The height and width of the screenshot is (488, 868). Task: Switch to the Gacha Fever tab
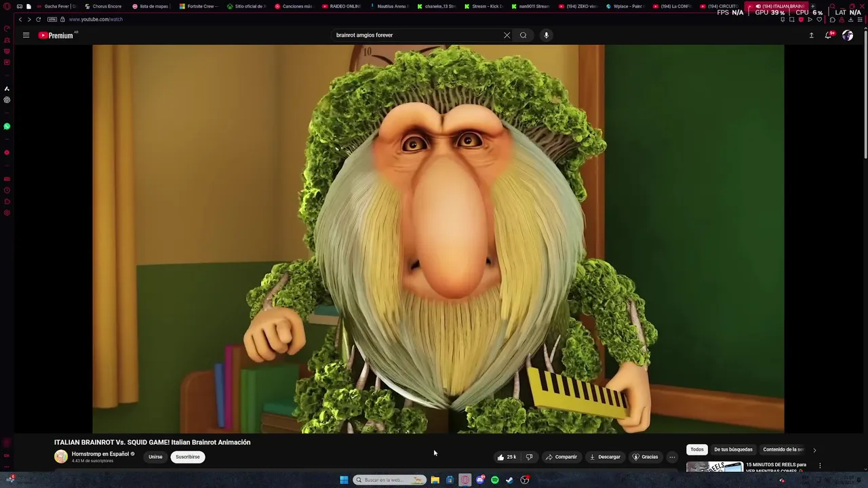(x=56, y=6)
